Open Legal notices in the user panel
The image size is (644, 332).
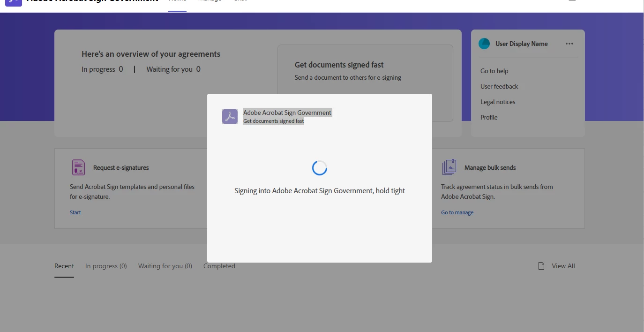pos(498,102)
